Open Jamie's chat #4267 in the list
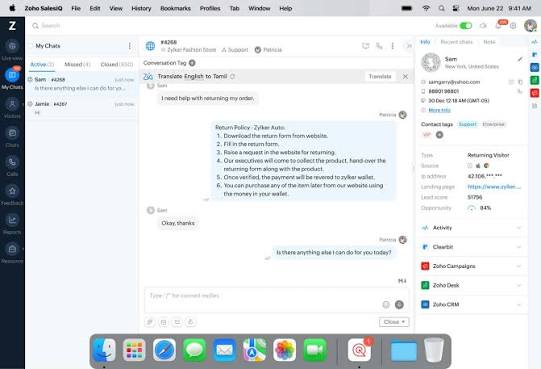The width and height of the screenshot is (541, 369). [82, 108]
